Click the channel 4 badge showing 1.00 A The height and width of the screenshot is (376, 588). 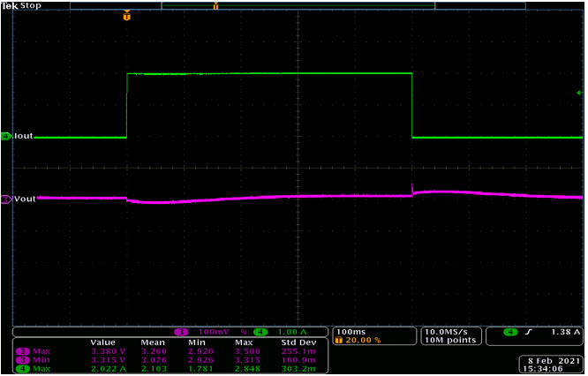click(260, 332)
